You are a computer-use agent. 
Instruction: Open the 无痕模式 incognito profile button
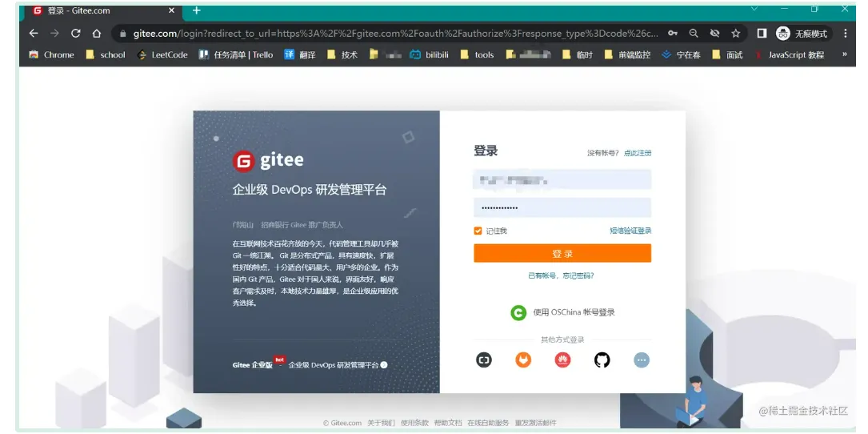[802, 34]
